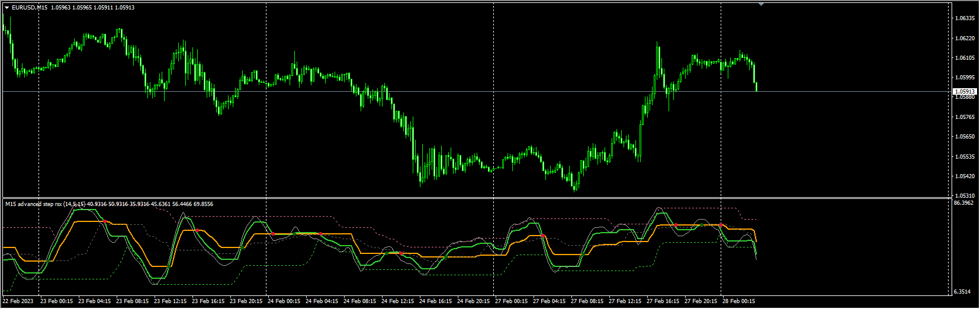Screen dimensions: 980x309
Task: Click the 23 Feb 20:15 time label
Action: 246,301
